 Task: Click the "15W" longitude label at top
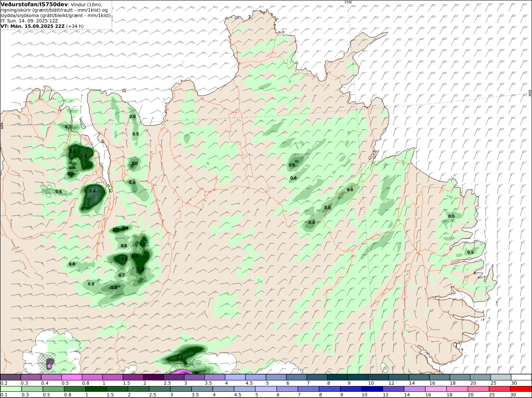pyautogui.click(x=348, y=2)
